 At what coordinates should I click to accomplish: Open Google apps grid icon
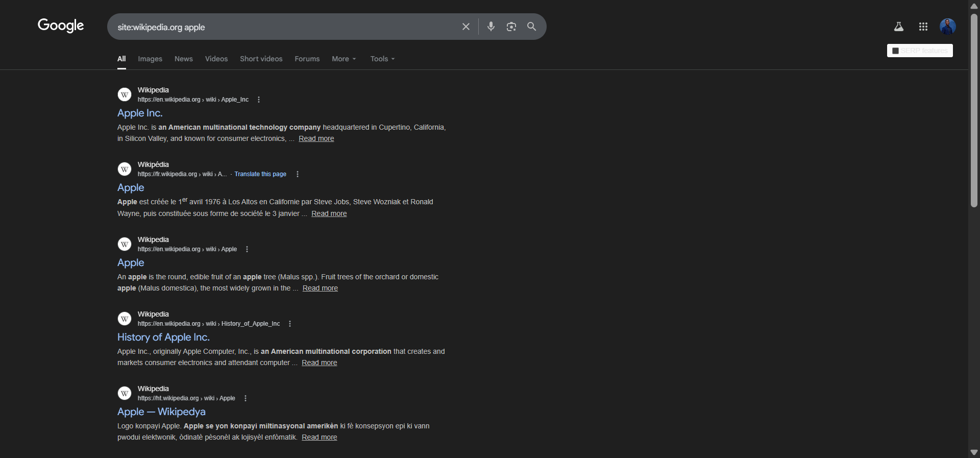tap(923, 27)
